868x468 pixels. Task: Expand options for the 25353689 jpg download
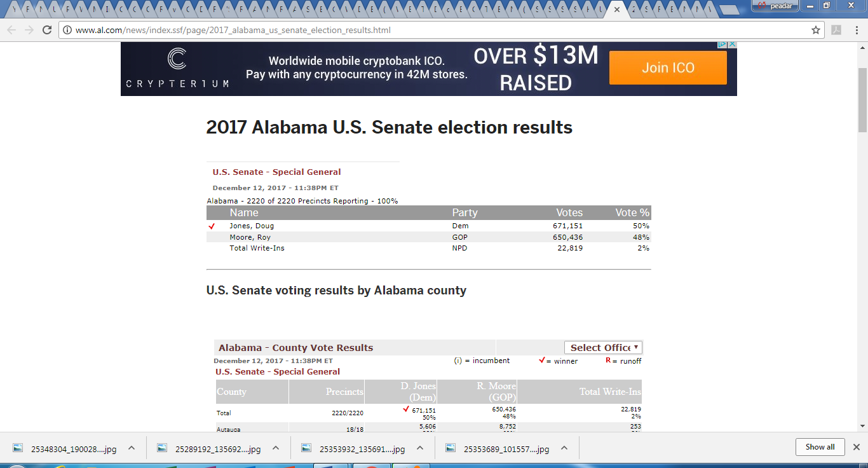click(564, 448)
